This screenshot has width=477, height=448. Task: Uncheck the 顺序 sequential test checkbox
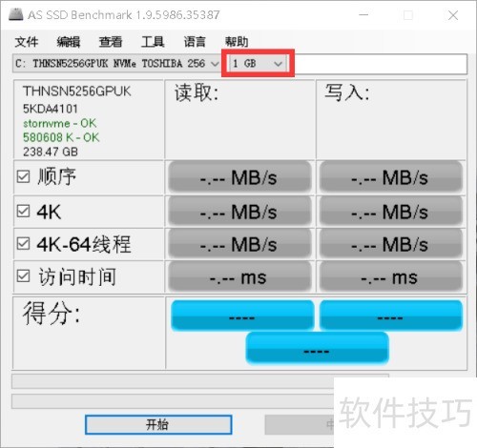coord(23,176)
